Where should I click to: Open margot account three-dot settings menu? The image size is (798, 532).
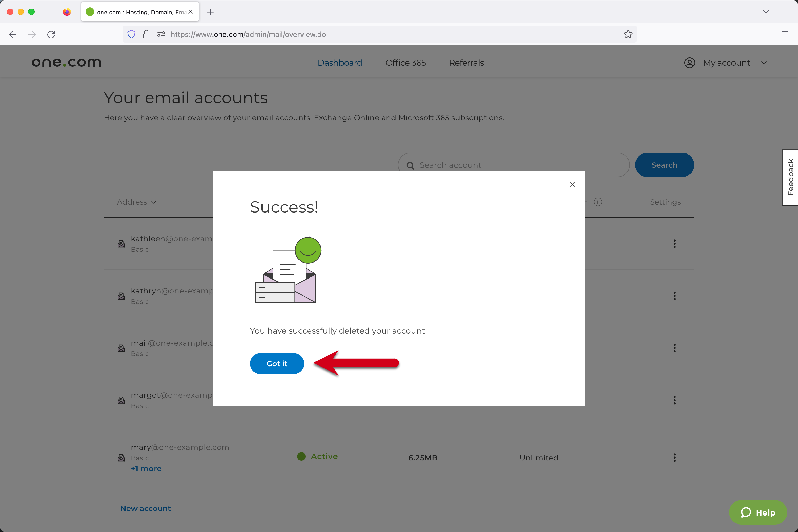coord(674,400)
